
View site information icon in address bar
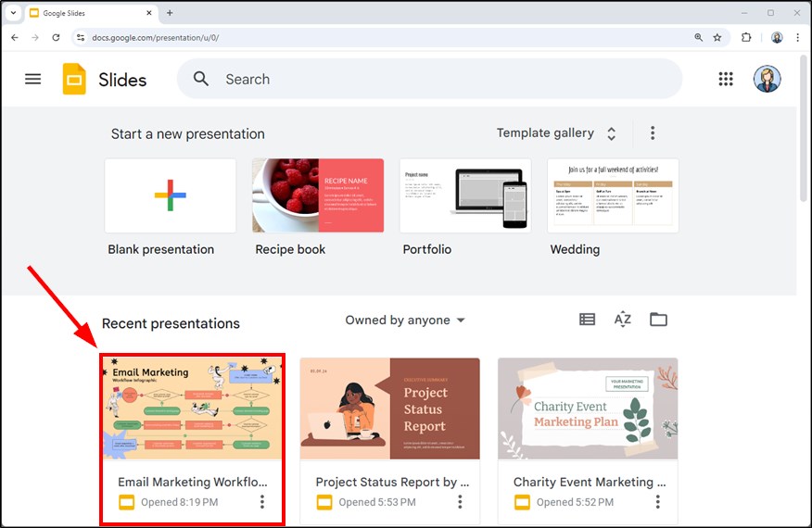click(x=81, y=37)
